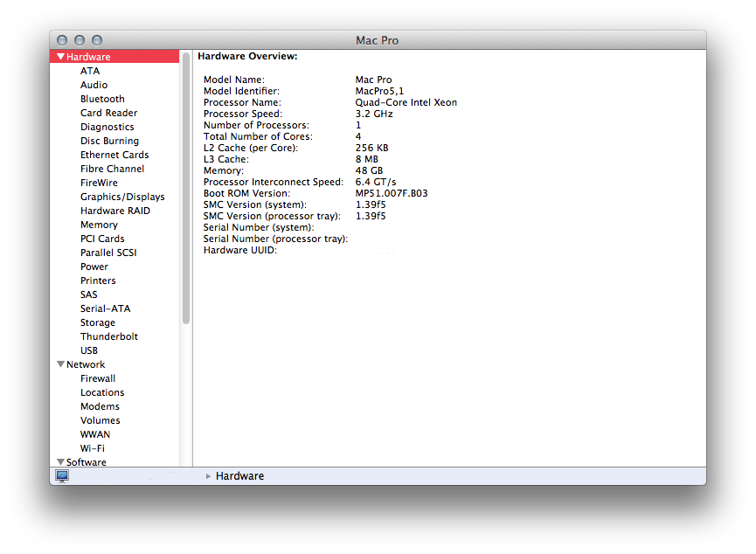The height and width of the screenshot is (554, 756).
Task: Click the Hardware label in the bottom bar
Action: [239, 476]
